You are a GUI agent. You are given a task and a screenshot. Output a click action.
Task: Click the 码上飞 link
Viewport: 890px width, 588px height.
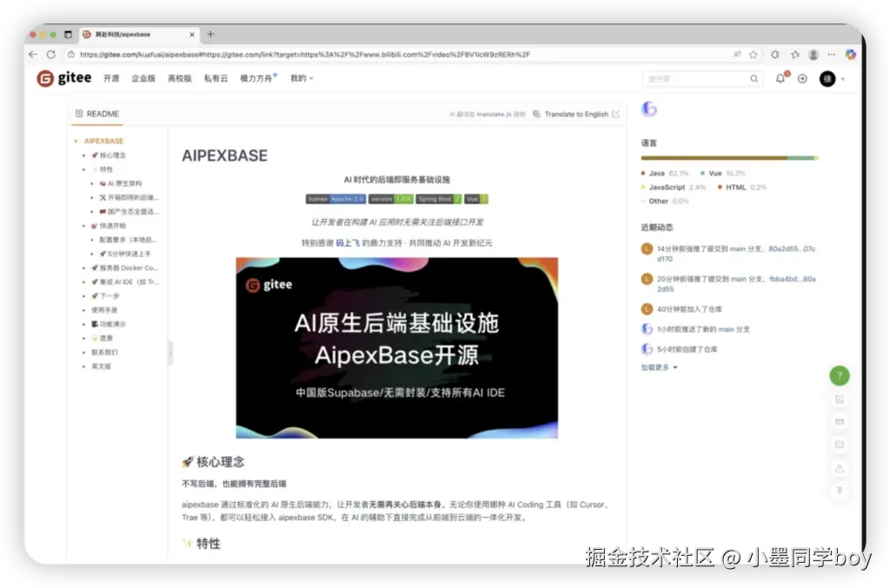click(x=348, y=242)
